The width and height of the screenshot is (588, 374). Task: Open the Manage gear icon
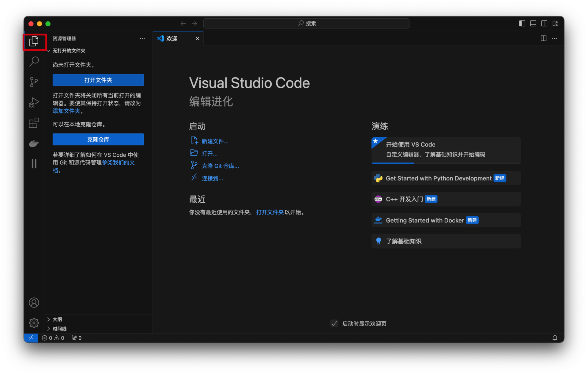click(x=34, y=323)
